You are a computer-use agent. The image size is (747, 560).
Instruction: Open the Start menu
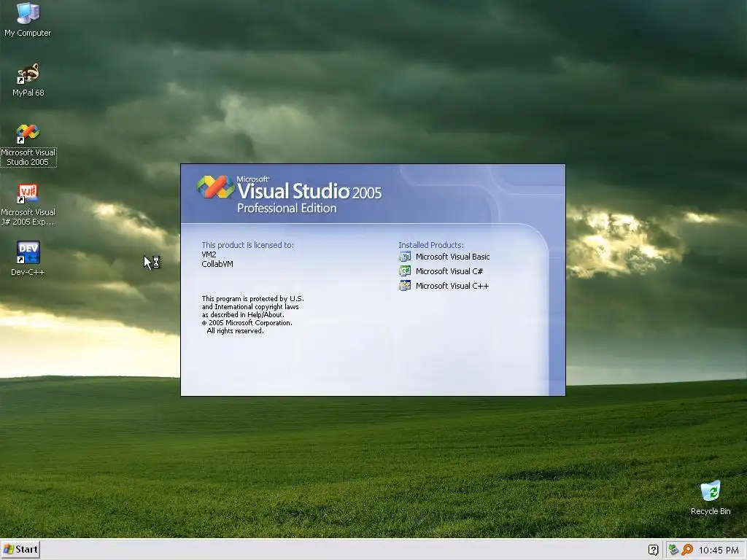[x=20, y=550]
